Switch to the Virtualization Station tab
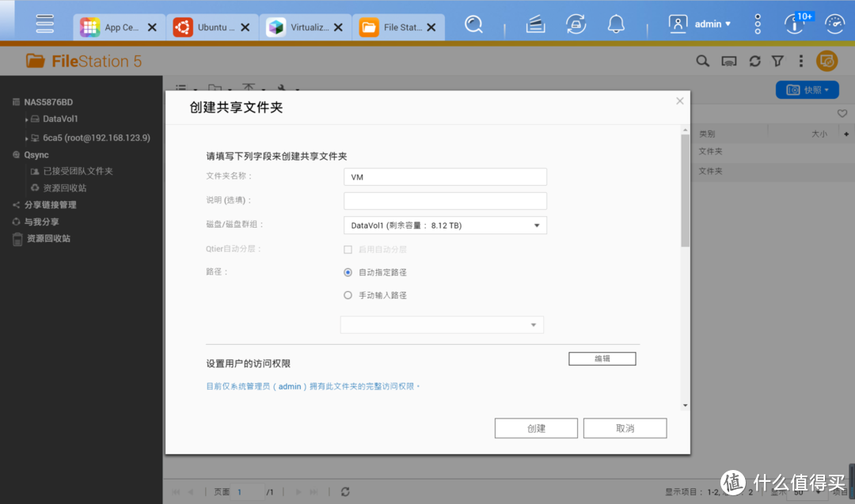The width and height of the screenshot is (855, 504). (x=297, y=27)
